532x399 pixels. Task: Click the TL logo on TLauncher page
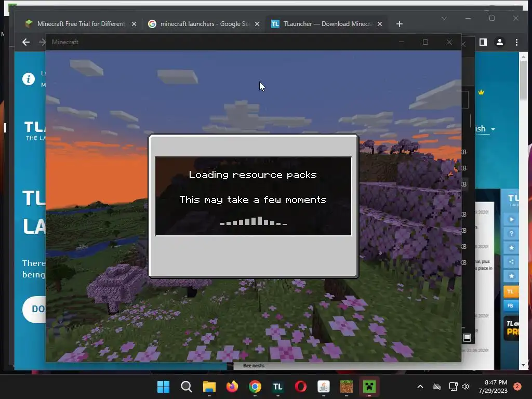[35, 130]
